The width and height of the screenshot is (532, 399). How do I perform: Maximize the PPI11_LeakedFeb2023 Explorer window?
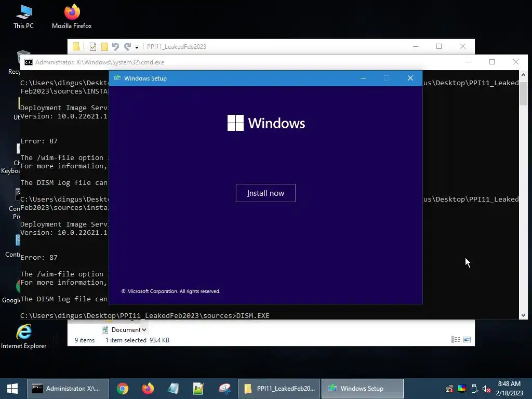[x=439, y=46]
